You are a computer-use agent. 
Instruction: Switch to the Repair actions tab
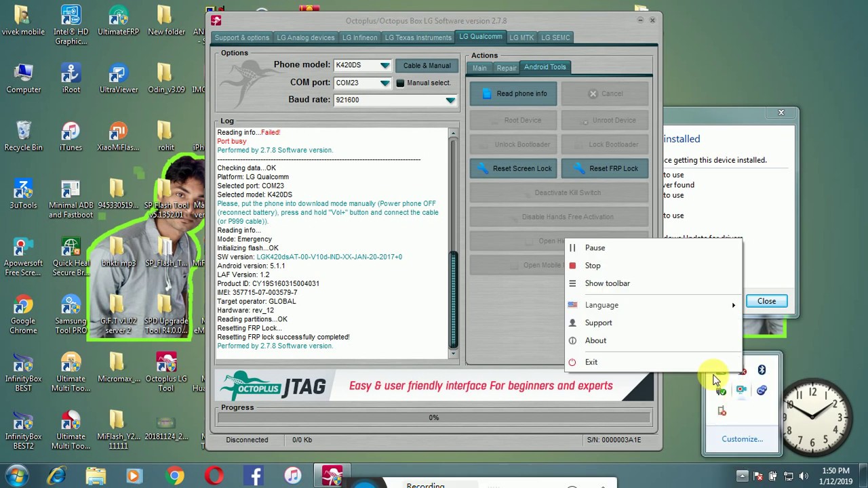point(507,68)
